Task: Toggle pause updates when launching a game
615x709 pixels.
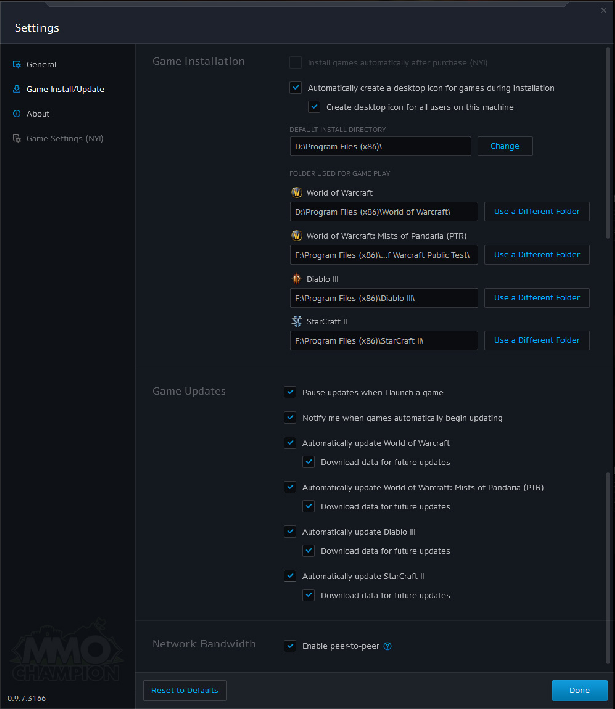Action: [x=290, y=392]
